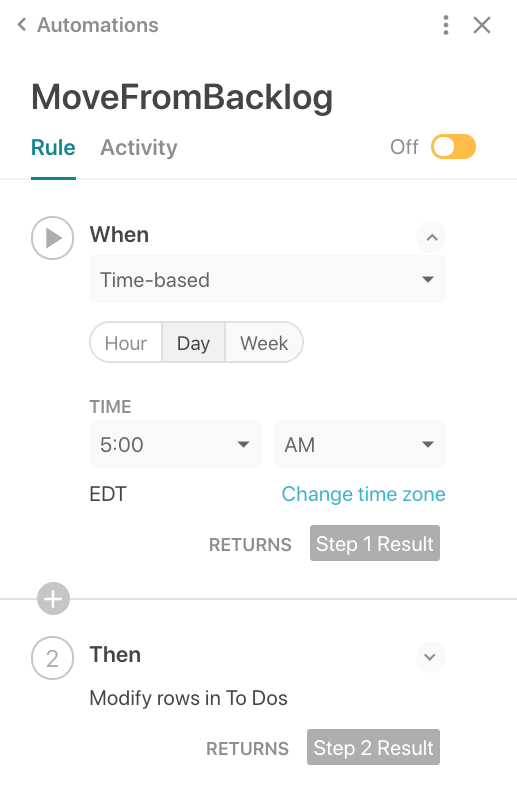Open the three-dot more options menu
Viewport: 517px width, 799px height.
446,25
